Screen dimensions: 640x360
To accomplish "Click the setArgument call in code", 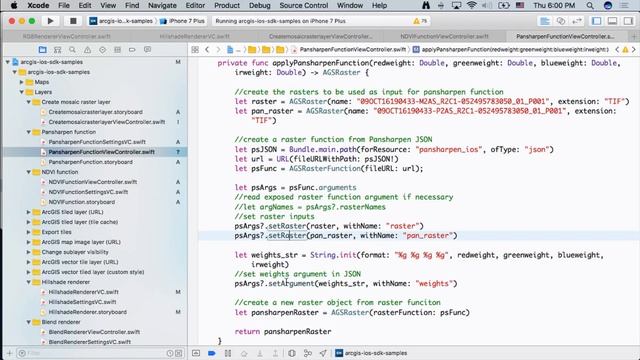I will point(291,284).
